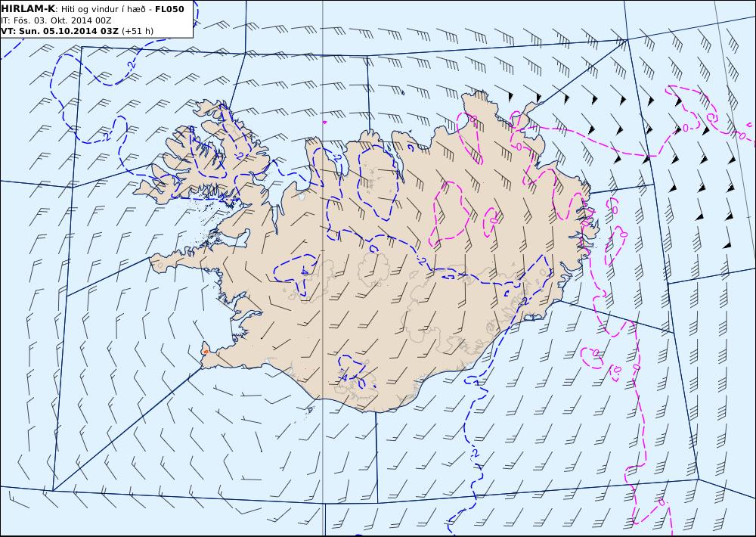Click the 'Hiti og vindur í hæð' title text
Screen dimensions: 756x537
(103, 9)
